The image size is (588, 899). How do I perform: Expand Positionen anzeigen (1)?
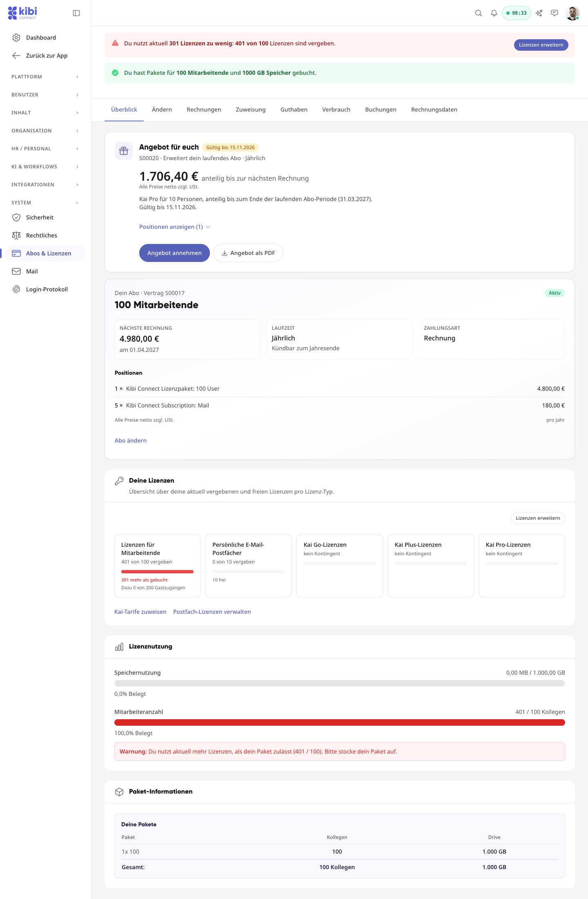coord(175,227)
